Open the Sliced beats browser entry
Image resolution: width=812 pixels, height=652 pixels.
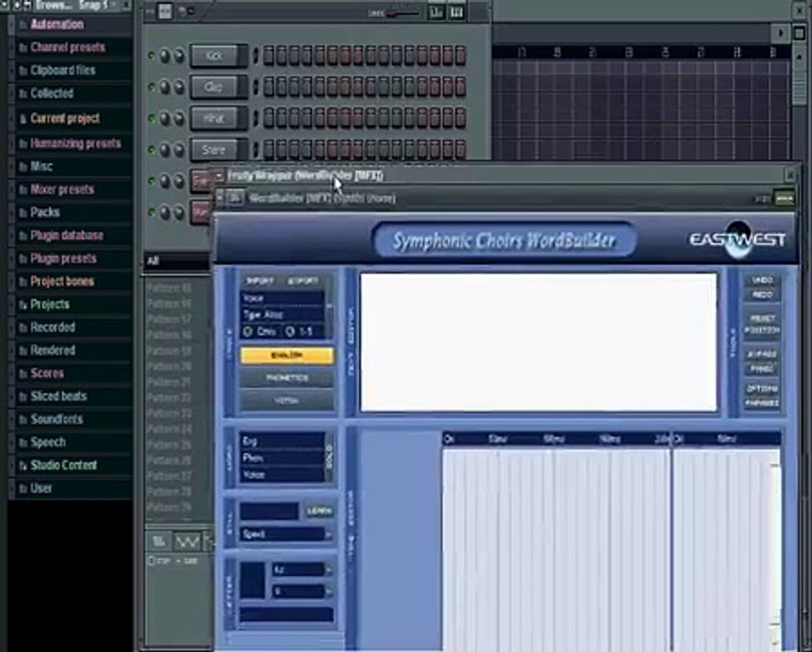click(58, 397)
